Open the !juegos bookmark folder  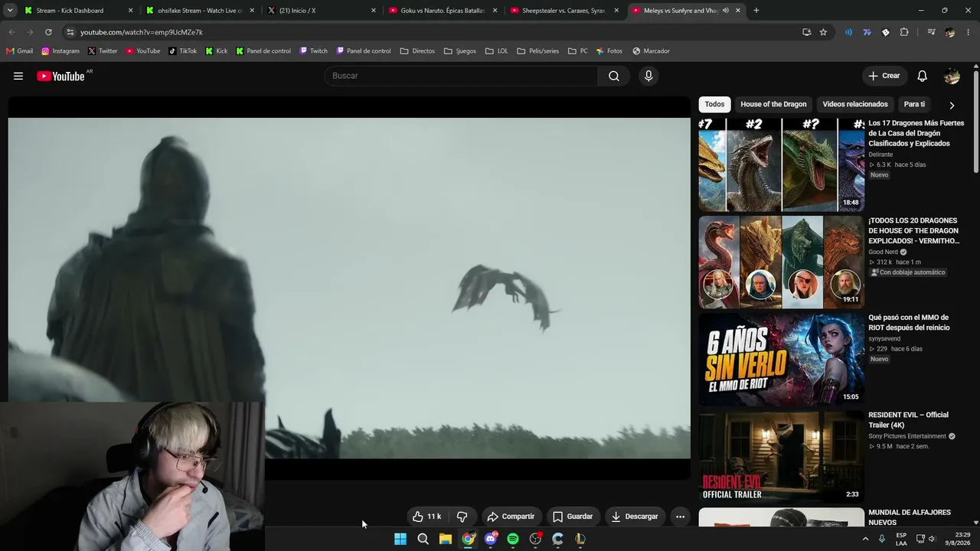pyautogui.click(x=459, y=51)
